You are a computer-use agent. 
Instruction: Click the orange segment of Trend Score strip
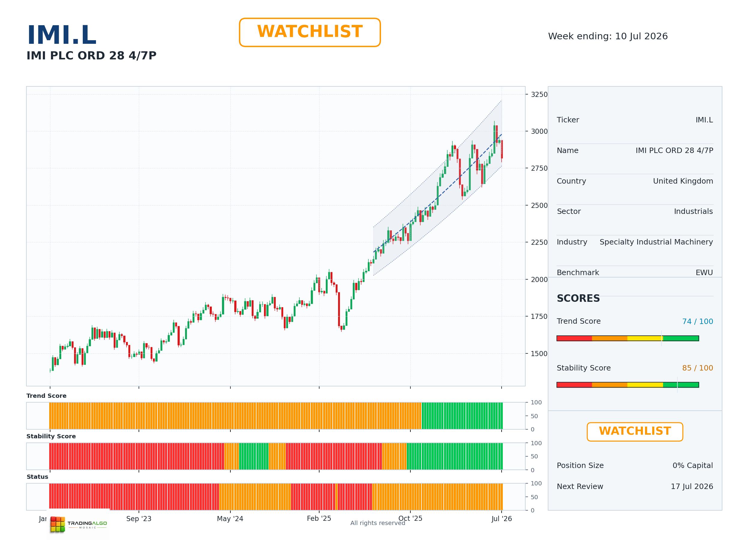click(x=235, y=415)
